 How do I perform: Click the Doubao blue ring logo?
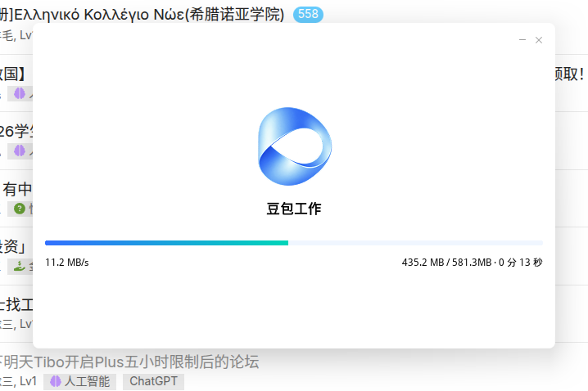point(295,146)
